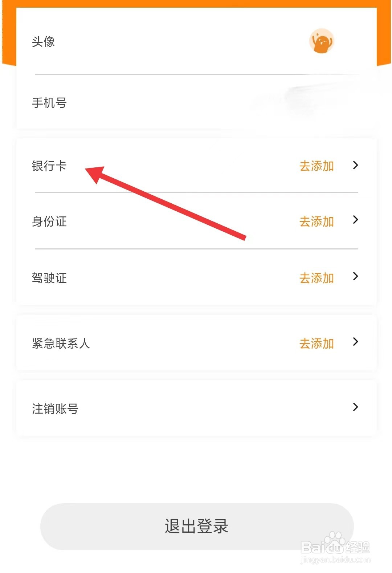Expand the chevron on 身份证 row
This screenshot has height=573, width=392.
pyautogui.click(x=355, y=220)
